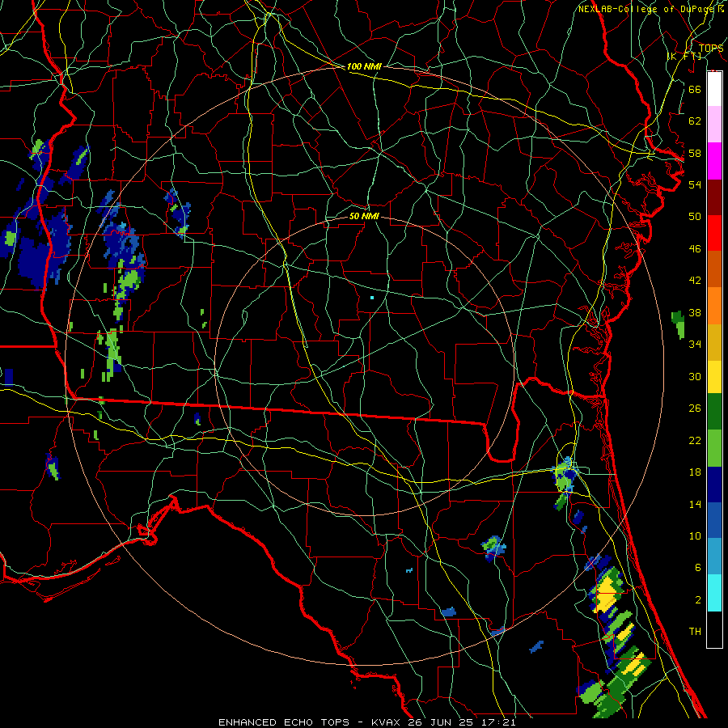Click the black TH swatch in legend
728x728 pixels.
[x=714, y=629]
